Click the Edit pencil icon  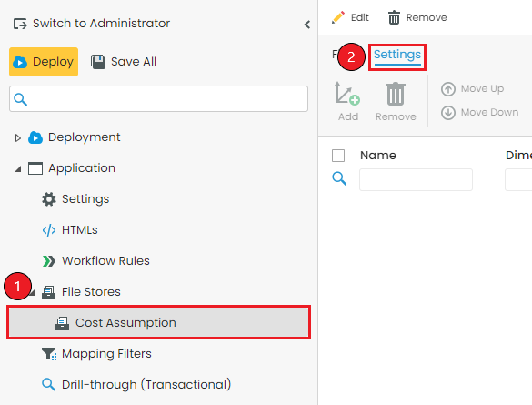click(x=338, y=17)
